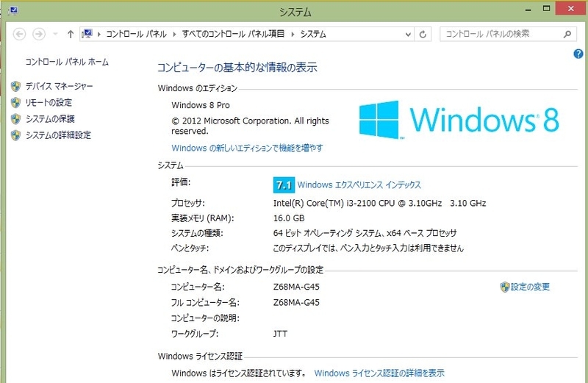The height and width of the screenshot is (383, 588).
Task: Click the Forward navigation arrow
Action: [x=39, y=34]
